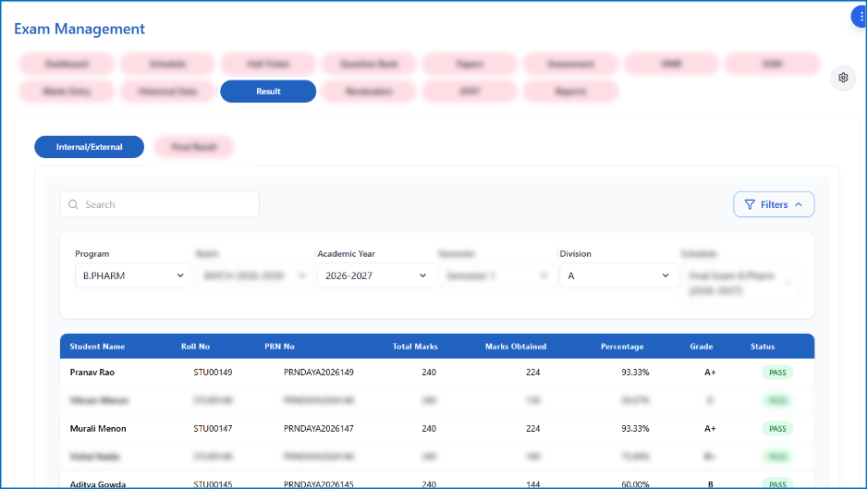Click the funnel icon in Filters

(x=750, y=204)
